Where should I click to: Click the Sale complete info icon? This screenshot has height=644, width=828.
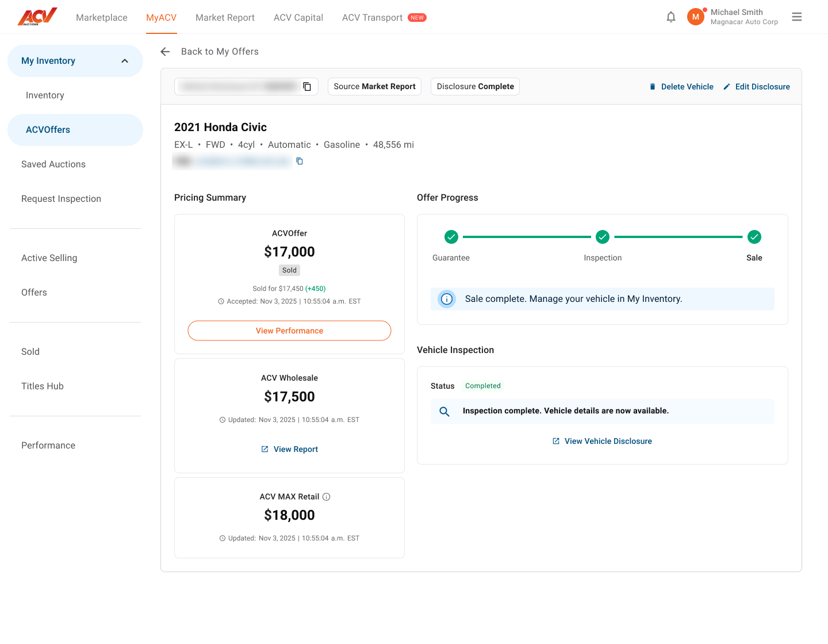(447, 299)
